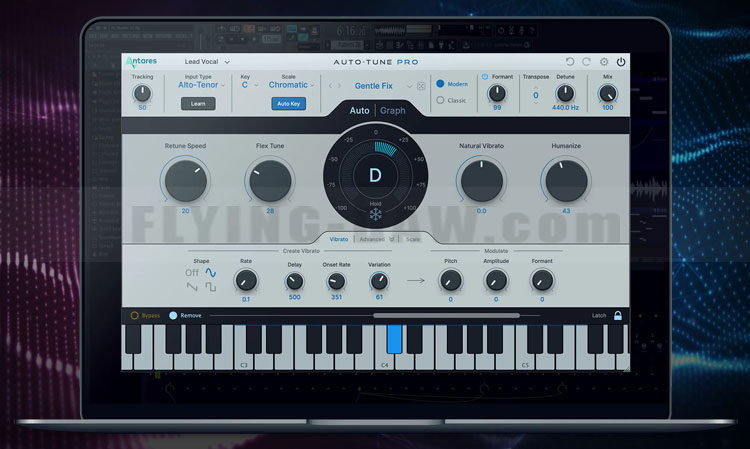The width and height of the screenshot is (750, 449).
Task: Open the Advanced tab
Action: pos(372,239)
